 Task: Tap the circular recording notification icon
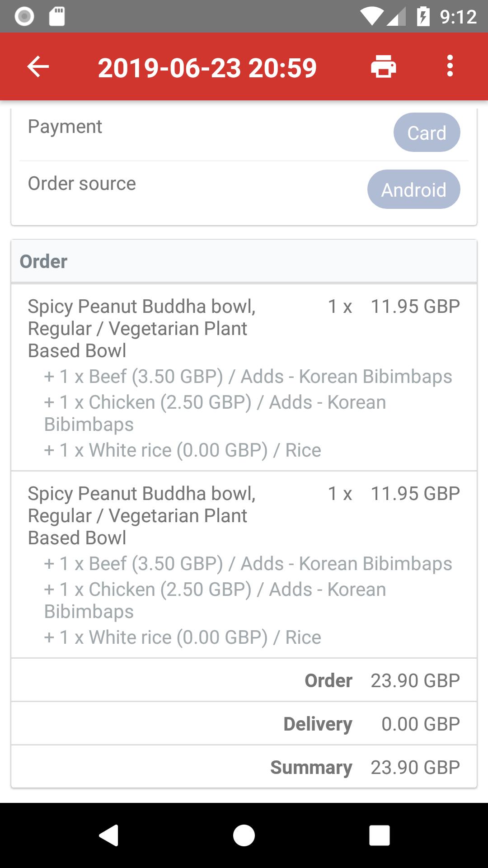click(x=24, y=17)
